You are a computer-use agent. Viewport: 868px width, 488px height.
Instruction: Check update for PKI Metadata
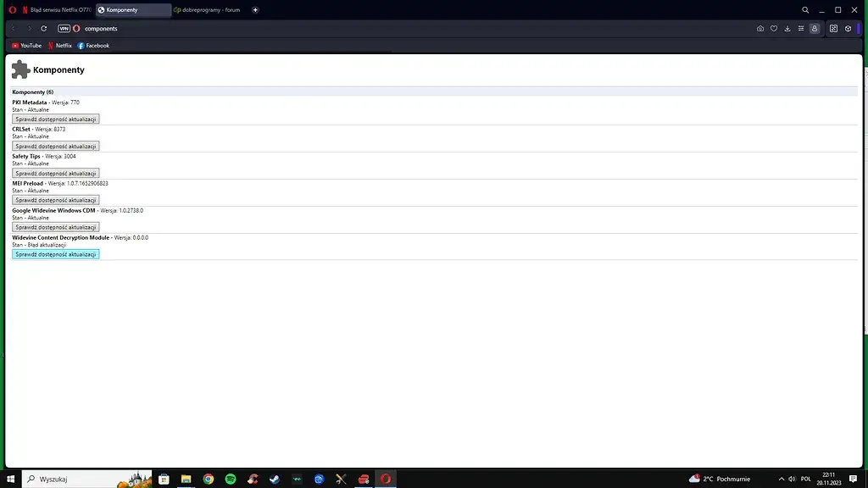[x=55, y=119]
